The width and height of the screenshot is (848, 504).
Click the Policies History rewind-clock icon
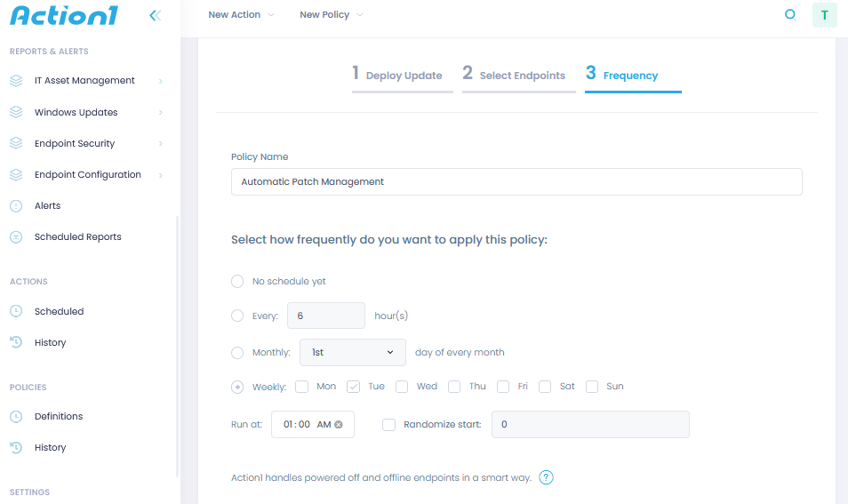[x=16, y=447]
